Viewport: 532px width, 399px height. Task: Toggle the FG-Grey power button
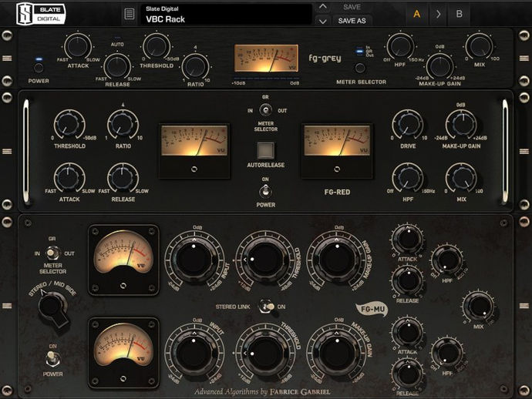coord(39,68)
